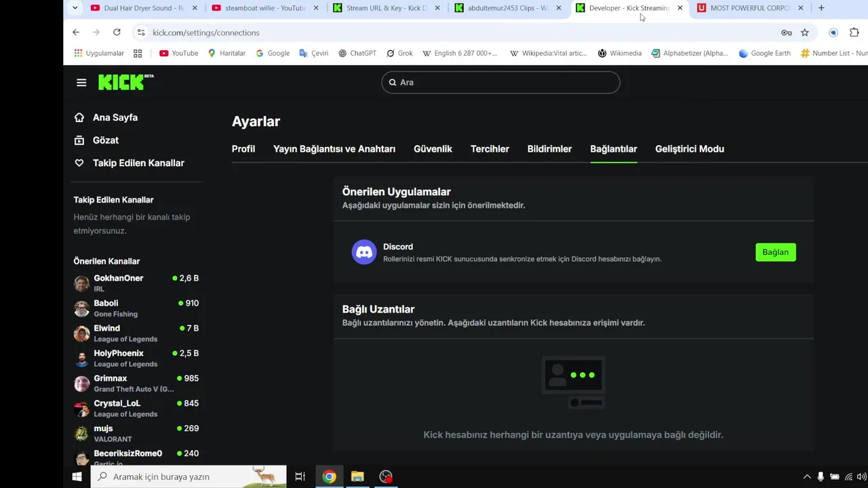Viewport: 868px width, 488px height.
Task: Click the microphone icon in system tray
Action: (x=821, y=476)
